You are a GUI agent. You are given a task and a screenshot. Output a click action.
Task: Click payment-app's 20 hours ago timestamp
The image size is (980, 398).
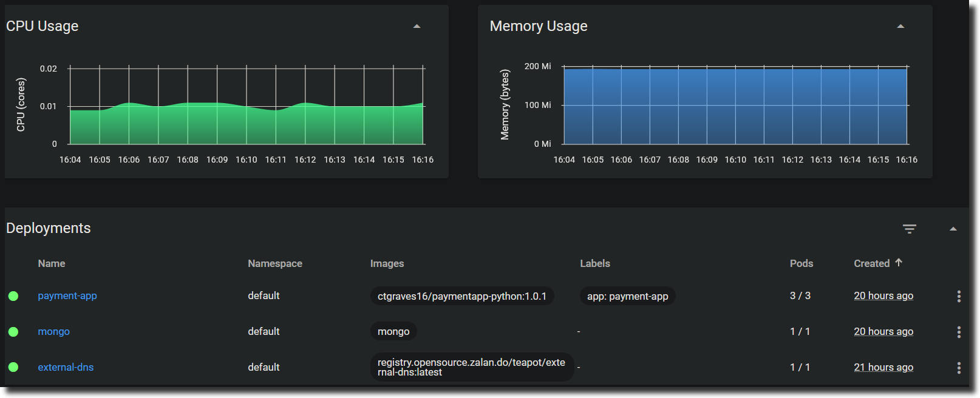(883, 295)
